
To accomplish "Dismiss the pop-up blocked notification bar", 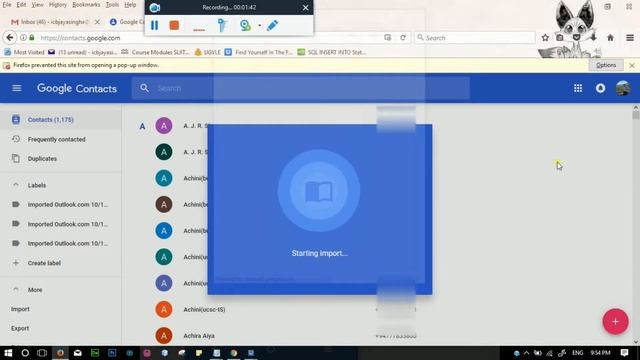I will pyautogui.click(x=632, y=65).
